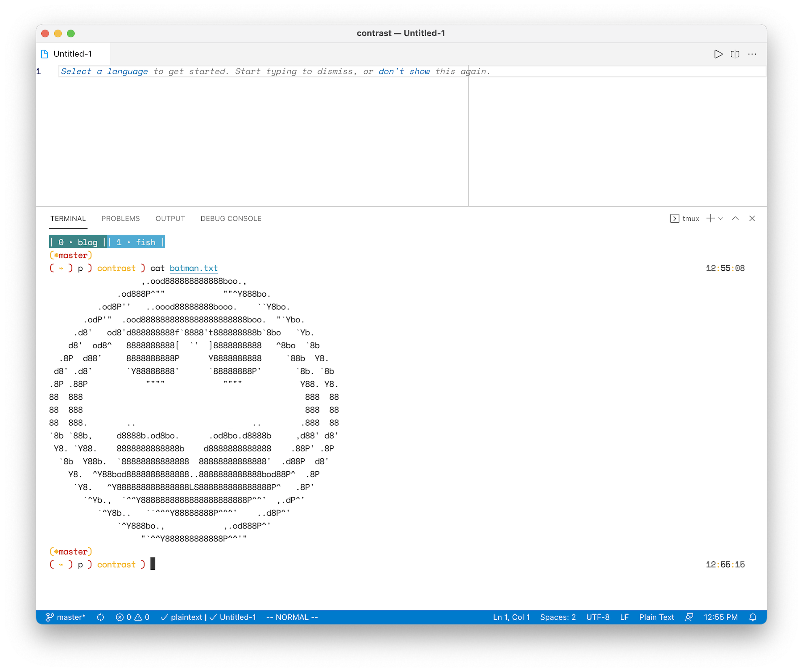Screen dimensions: 803x672
Task: Click the 12:55:08 timestamp in the terminal
Action: (725, 268)
